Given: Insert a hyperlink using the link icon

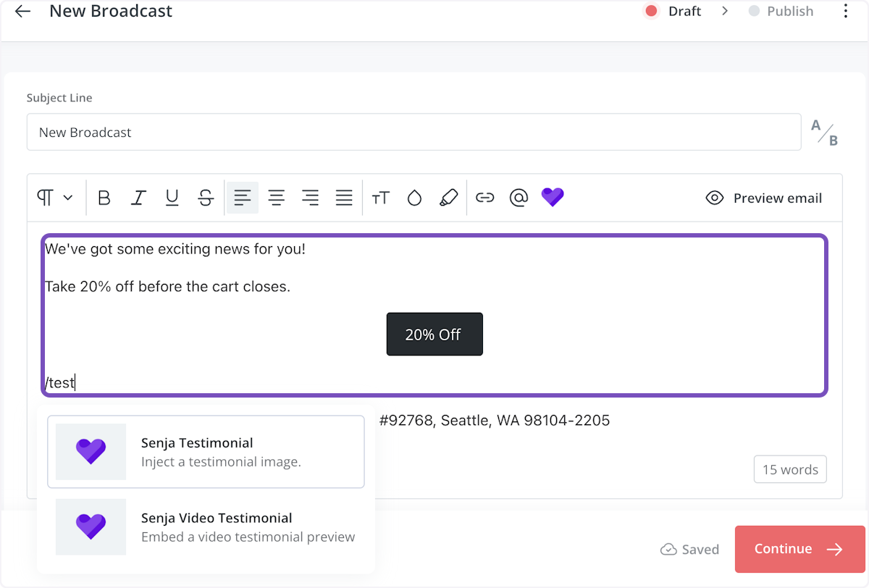Looking at the screenshot, I should (x=484, y=197).
